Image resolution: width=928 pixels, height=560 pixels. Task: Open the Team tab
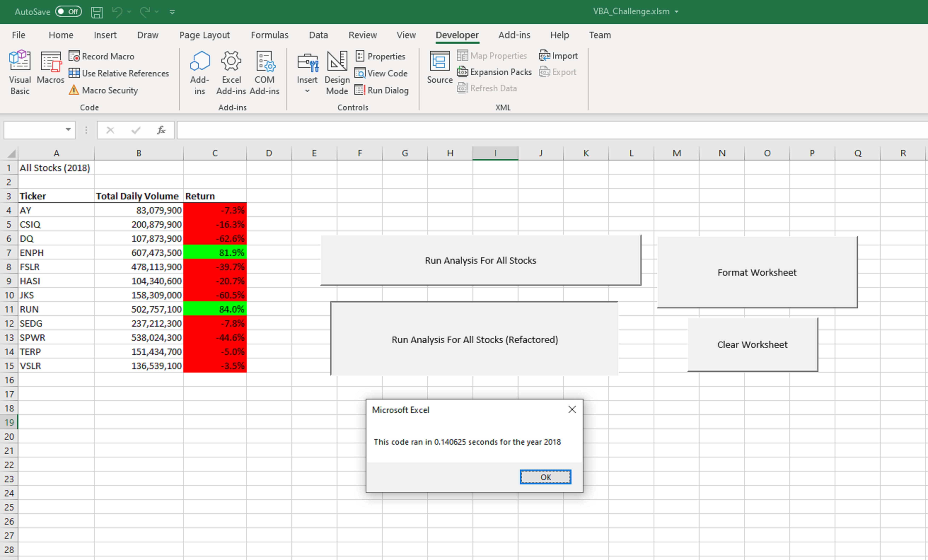coord(600,35)
